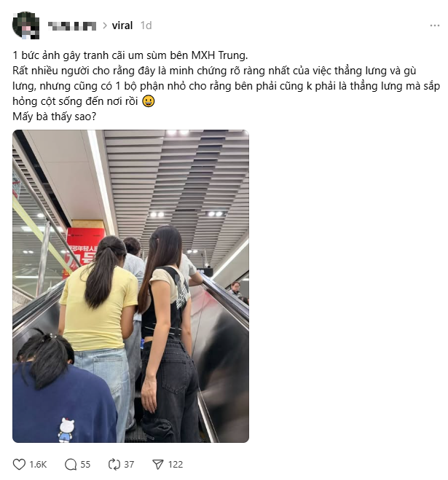View the 122 shares count

tap(176, 465)
